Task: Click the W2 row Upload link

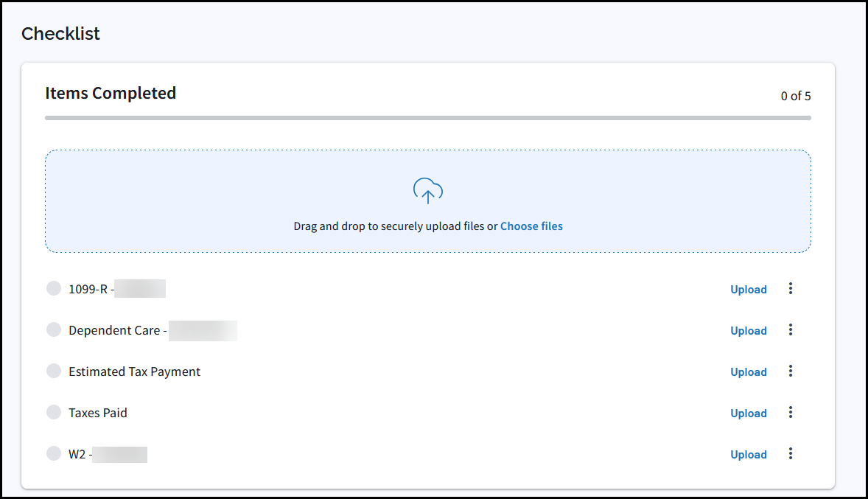Action: [x=748, y=455]
